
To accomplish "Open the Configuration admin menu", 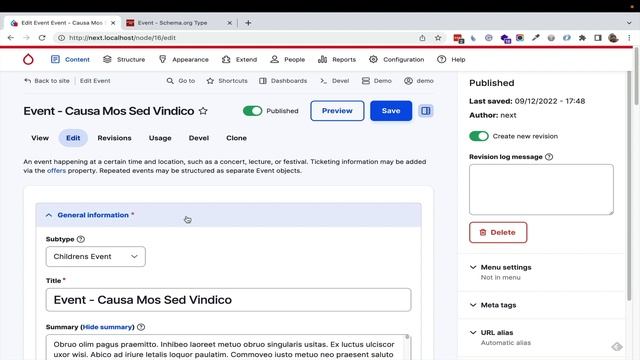I will click(396, 60).
